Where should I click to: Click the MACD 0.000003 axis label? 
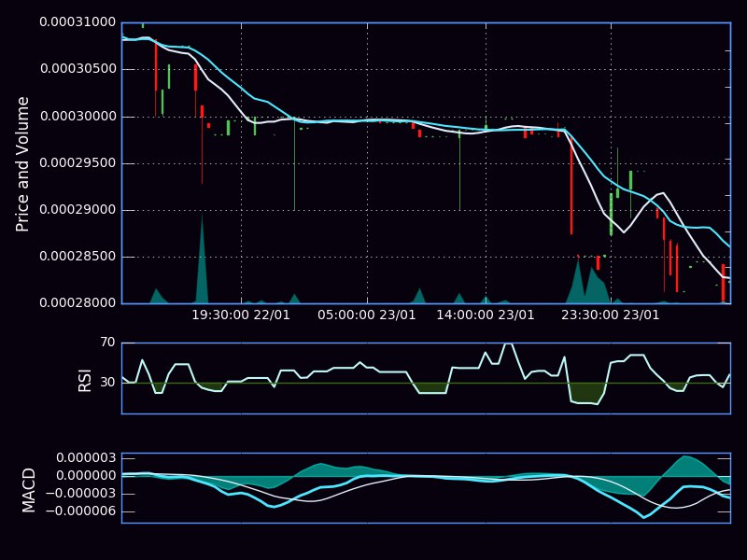click(86, 458)
